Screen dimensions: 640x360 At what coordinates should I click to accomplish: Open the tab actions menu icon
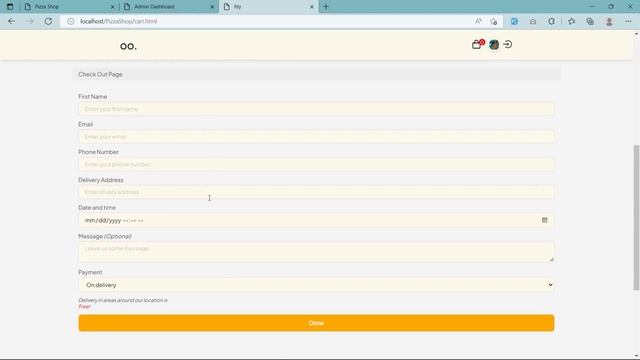coord(10,7)
